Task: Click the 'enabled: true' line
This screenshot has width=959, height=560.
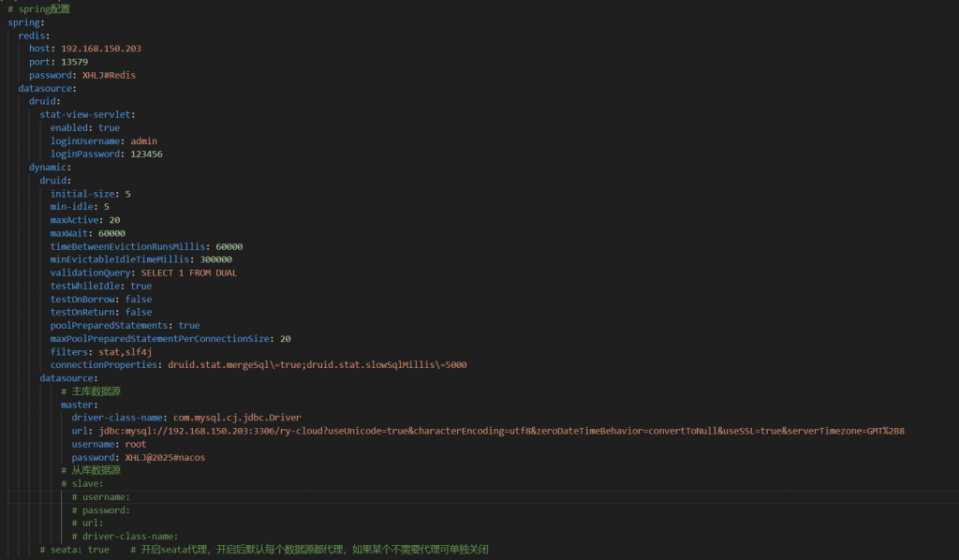Action: tap(85, 127)
